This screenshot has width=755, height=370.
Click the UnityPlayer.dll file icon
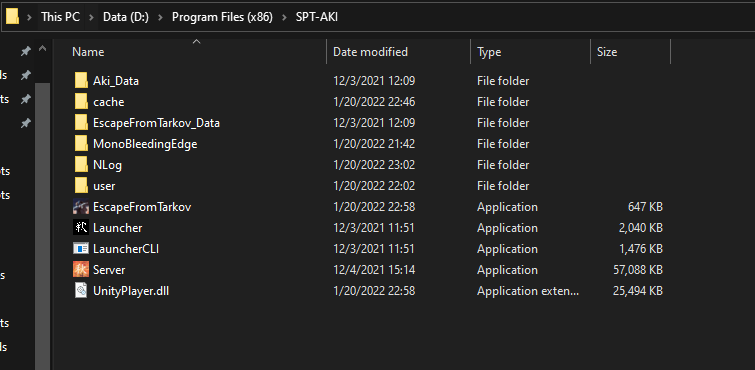point(81,291)
